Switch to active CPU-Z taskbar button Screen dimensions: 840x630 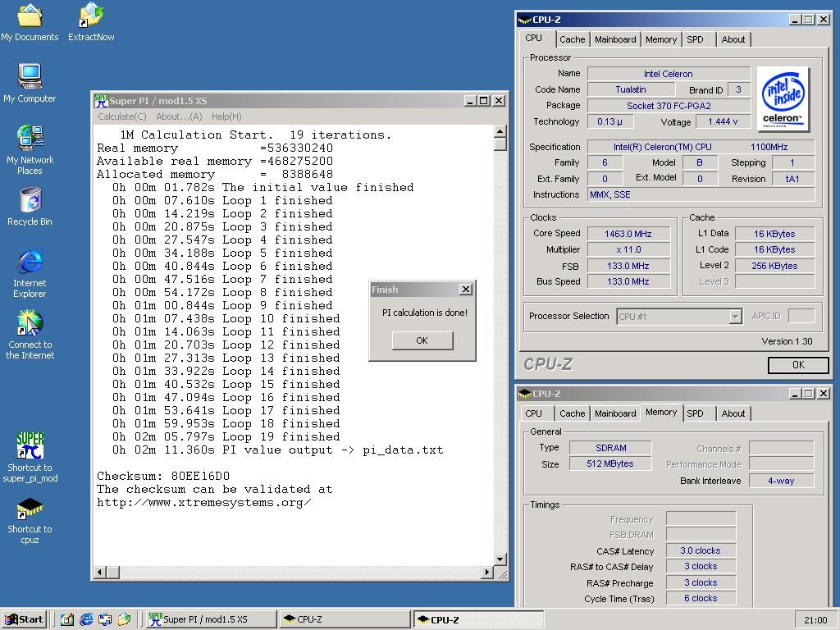pos(479,619)
